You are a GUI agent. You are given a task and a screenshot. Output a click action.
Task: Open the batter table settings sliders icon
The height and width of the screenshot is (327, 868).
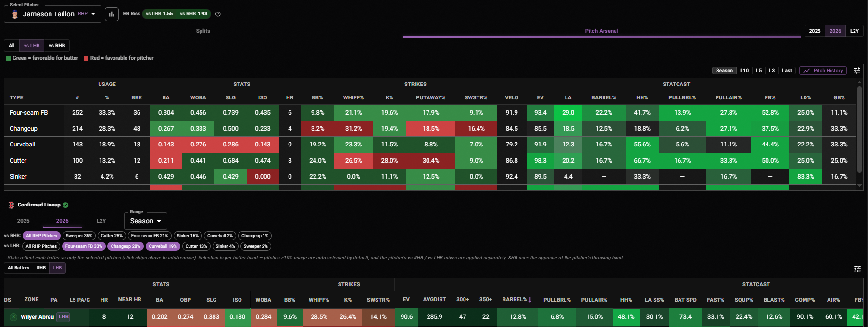[857, 269]
